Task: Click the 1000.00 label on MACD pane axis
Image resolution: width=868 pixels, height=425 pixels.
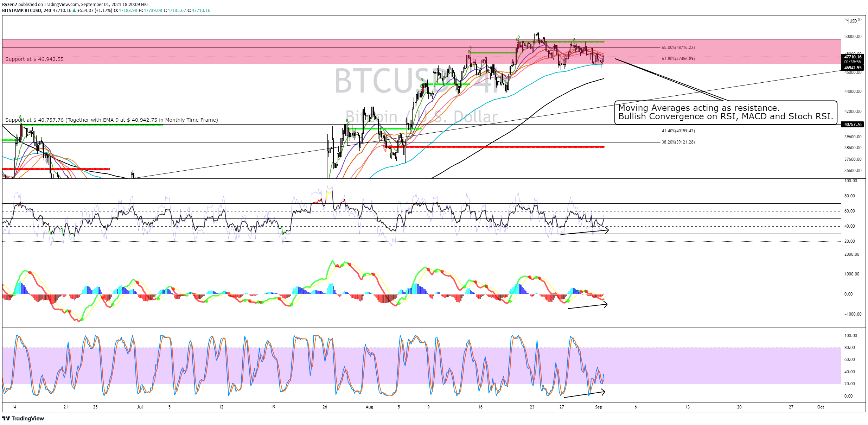Action: point(852,274)
